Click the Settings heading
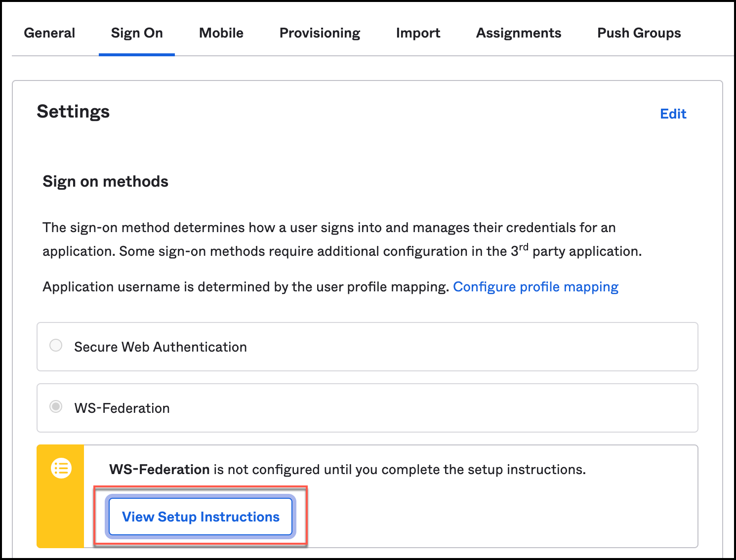The width and height of the screenshot is (736, 560). point(73,112)
